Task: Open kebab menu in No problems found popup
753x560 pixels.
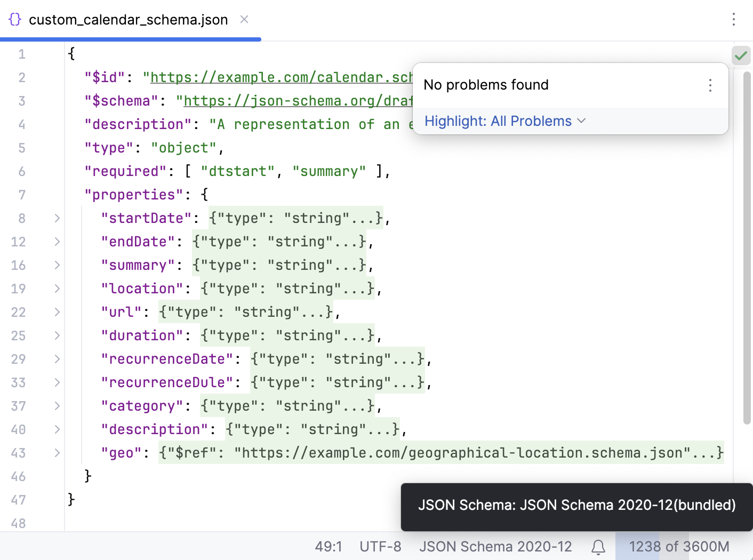Action: click(x=710, y=85)
